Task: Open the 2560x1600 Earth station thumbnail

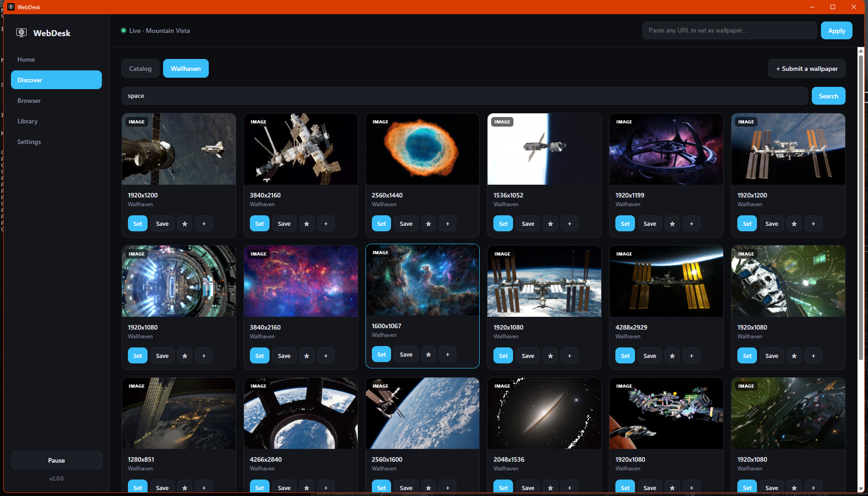Action: (423, 413)
